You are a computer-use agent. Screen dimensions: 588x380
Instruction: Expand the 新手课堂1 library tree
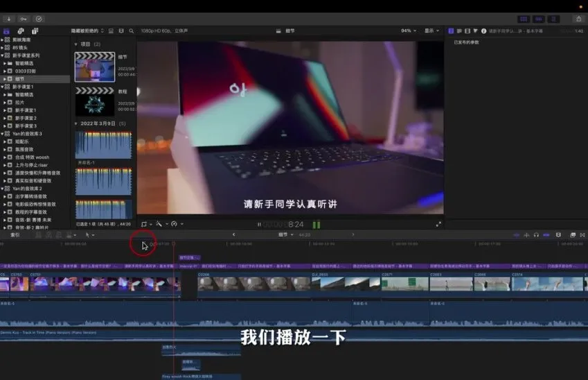pos(3,87)
